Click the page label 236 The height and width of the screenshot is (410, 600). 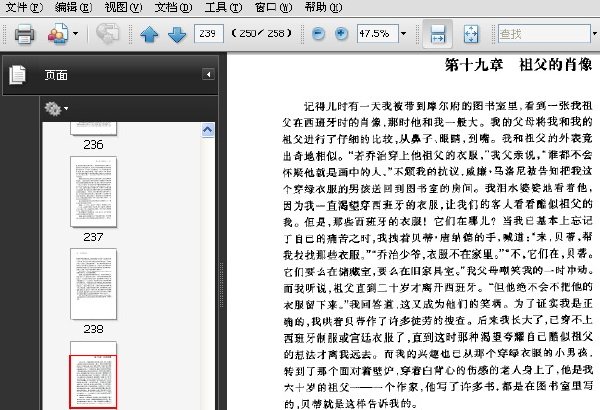93,145
